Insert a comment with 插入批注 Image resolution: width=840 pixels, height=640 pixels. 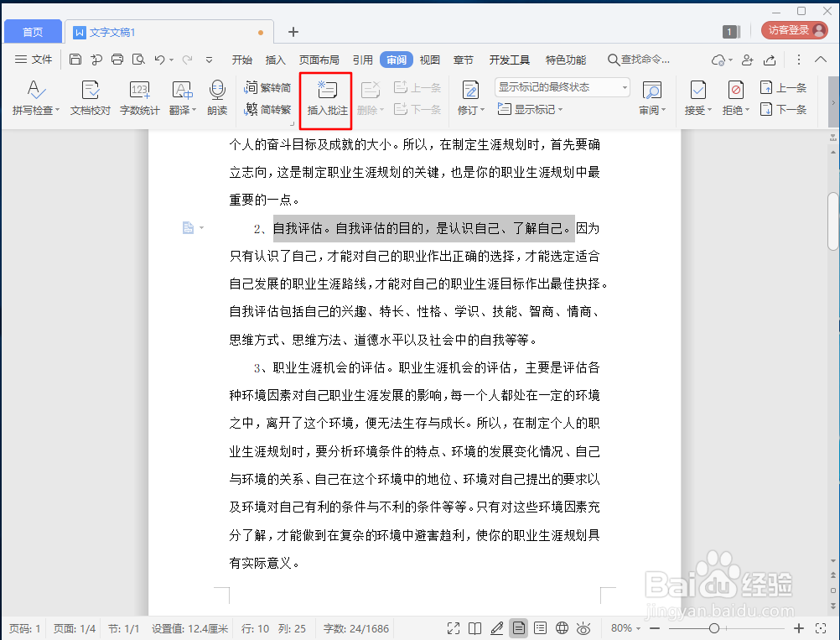(325, 98)
